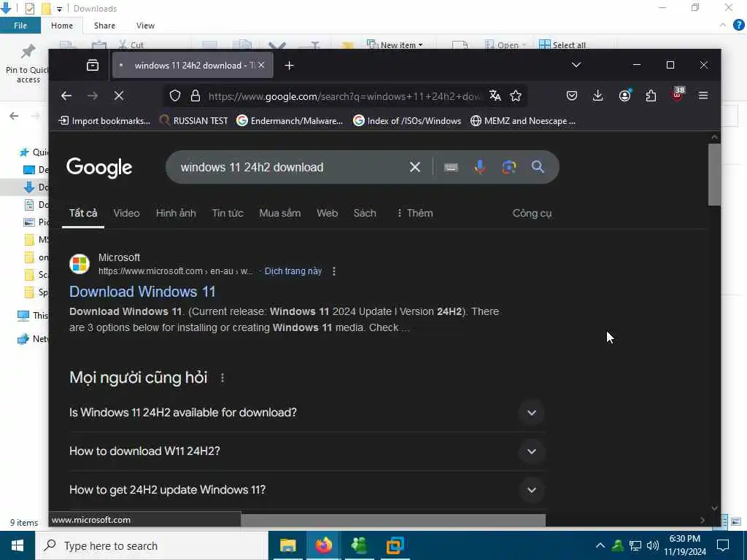Open Windows Start menu

[x=18, y=545]
